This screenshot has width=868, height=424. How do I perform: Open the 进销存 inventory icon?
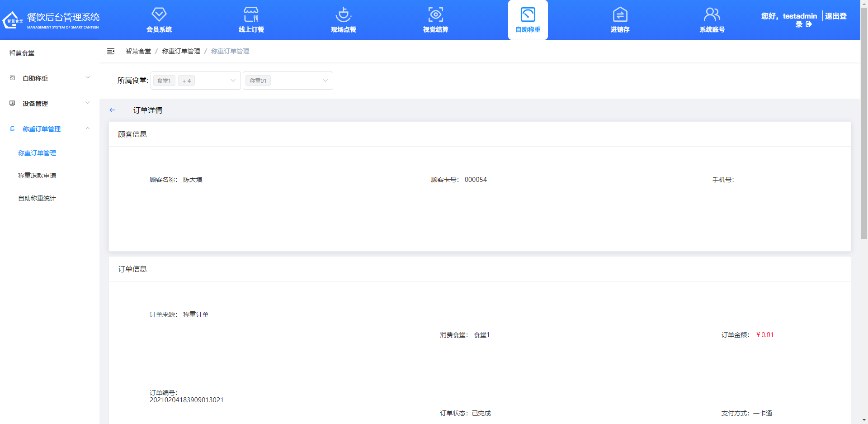click(620, 15)
